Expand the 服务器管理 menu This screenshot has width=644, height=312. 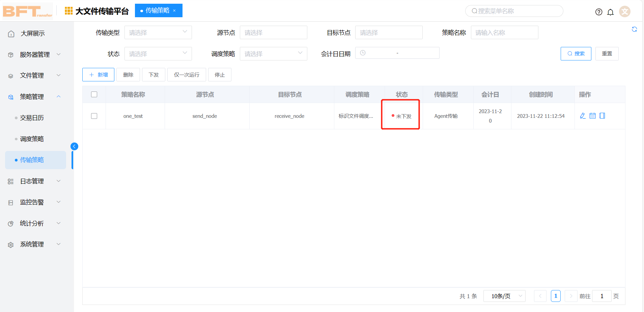point(35,54)
